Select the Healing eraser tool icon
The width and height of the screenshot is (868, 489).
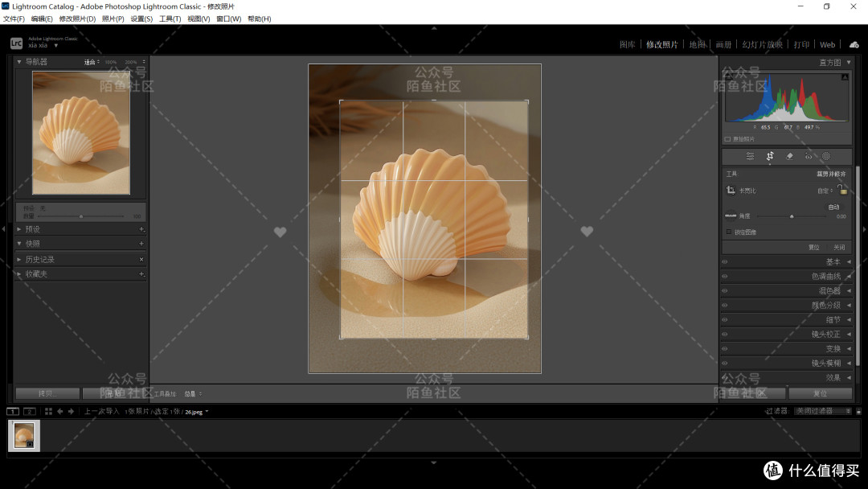[x=789, y=156]
